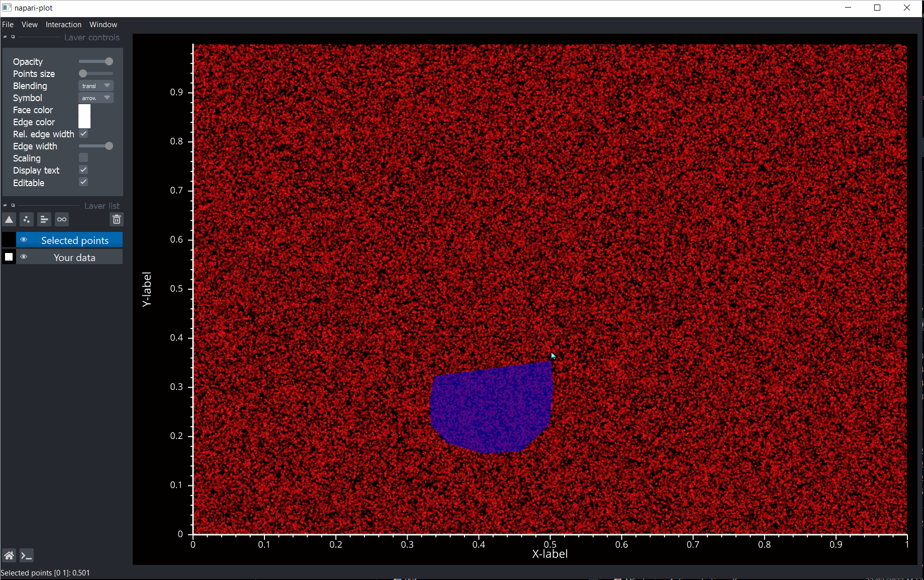This screenshot has height=580, width=924.
Task: Click the Opacity slider handle
Action: (x=109, y=61)
